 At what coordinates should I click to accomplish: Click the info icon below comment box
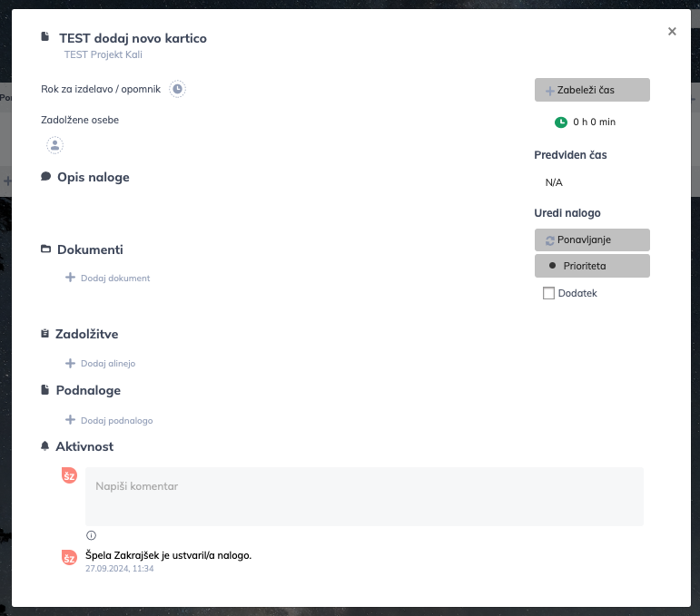pyautogui.click(x=91, y=535)
